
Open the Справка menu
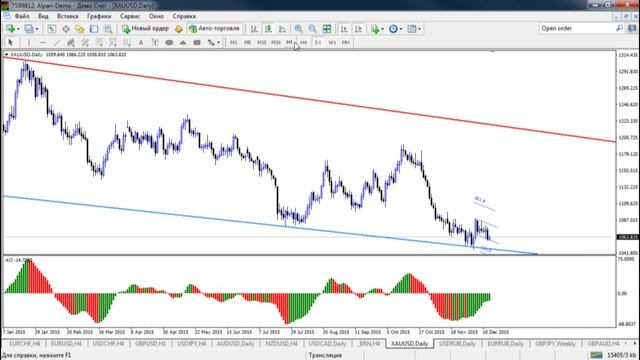click(184, 16)
